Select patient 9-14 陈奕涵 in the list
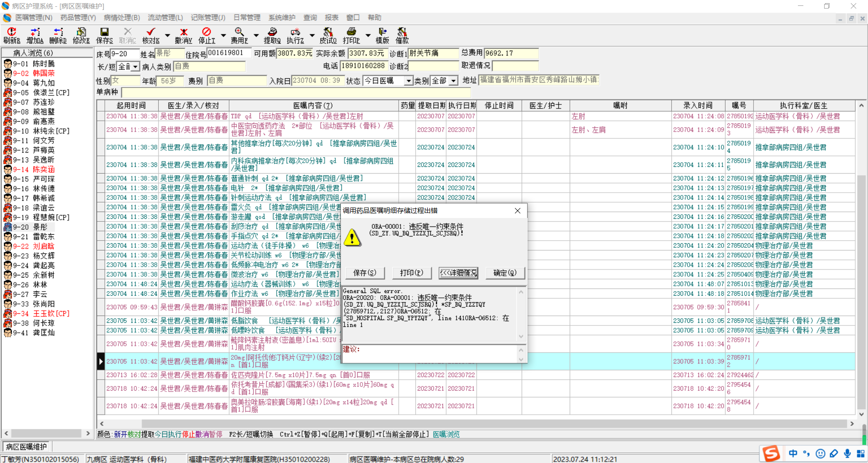Viewport: 868px width, 463px height. click(x=34, y=170)
